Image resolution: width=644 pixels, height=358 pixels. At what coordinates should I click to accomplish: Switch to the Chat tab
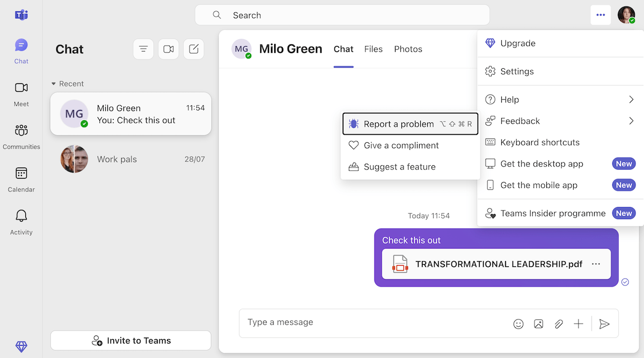343,49
